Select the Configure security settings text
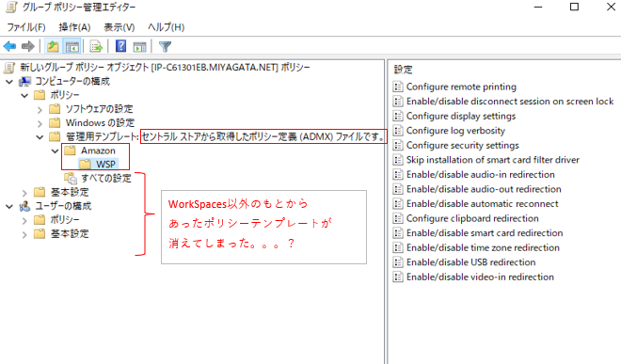Image resolution: width=621 pixels, height=364 pixels. coord(463,146)
